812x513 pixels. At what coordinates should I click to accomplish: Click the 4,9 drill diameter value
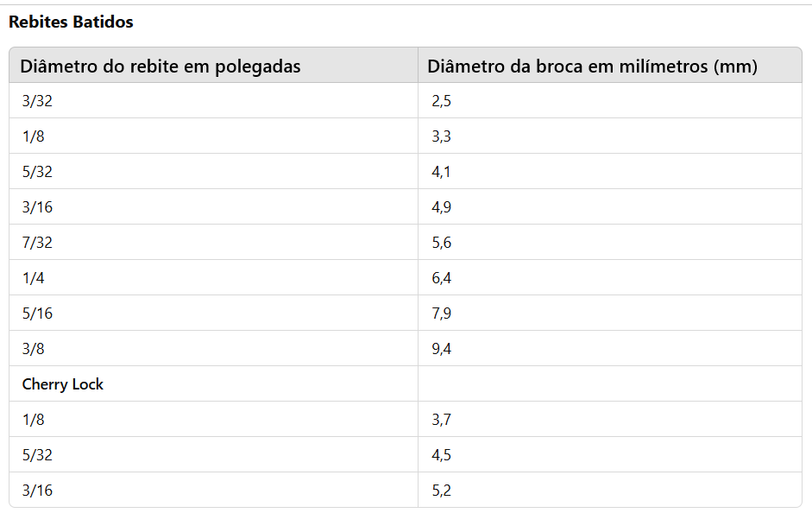[x=441, y=207]
